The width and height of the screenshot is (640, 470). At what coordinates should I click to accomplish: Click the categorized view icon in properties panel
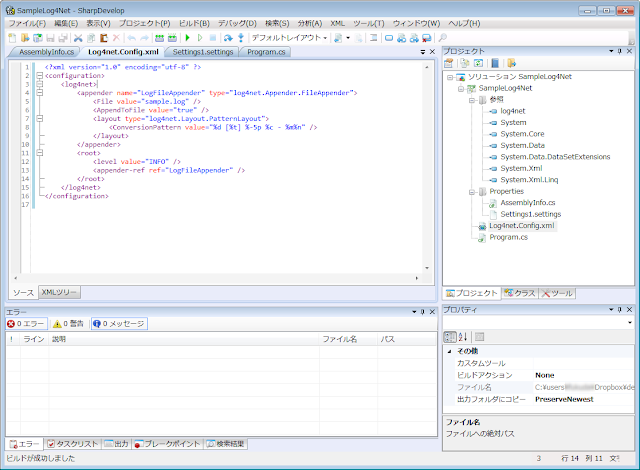[451, 336]
